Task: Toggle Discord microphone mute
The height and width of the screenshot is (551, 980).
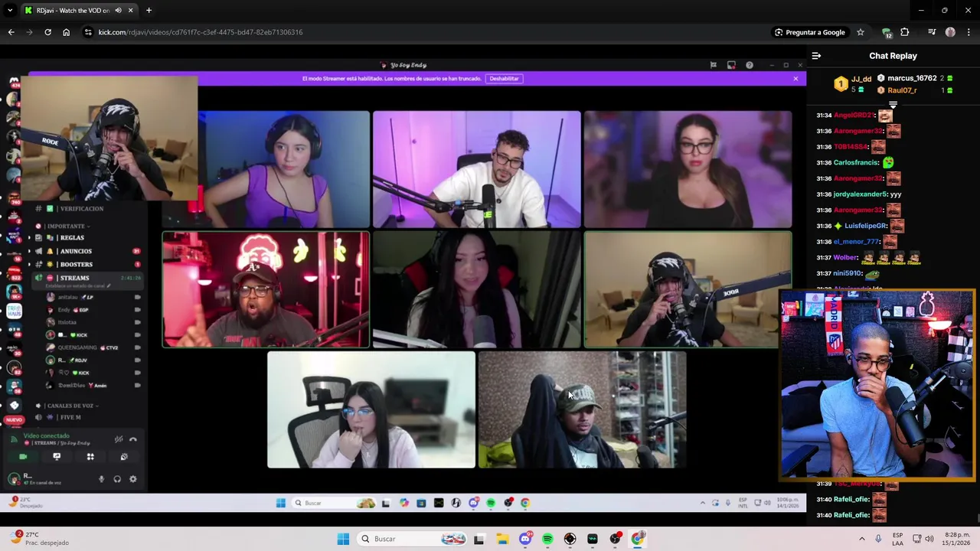Action: click(x=101, y=479)
